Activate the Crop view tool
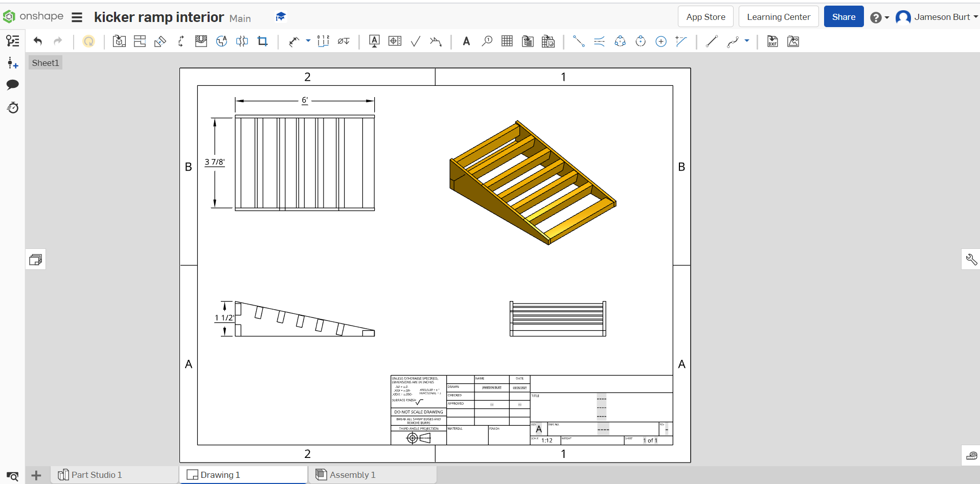 (262, 41)
